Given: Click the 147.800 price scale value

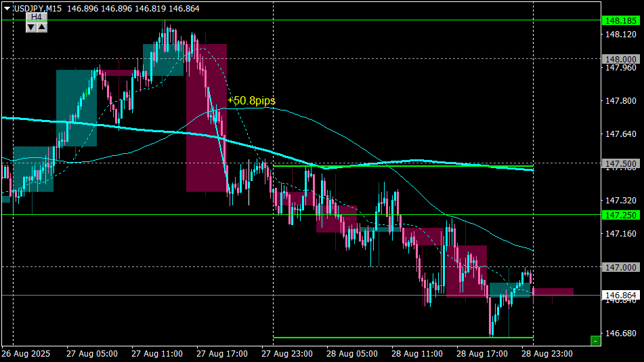Looking at the screenshot, I should [621, 101].
